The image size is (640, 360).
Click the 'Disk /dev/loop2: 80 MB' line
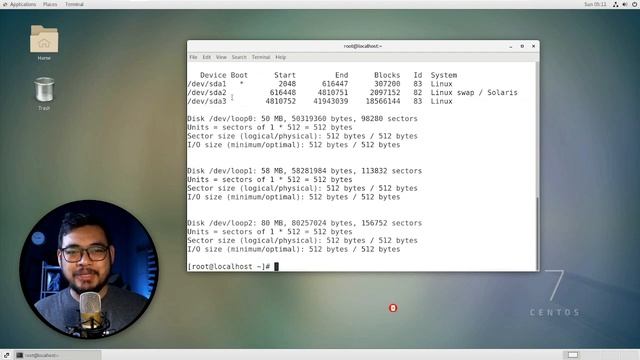tap(304, 223)
